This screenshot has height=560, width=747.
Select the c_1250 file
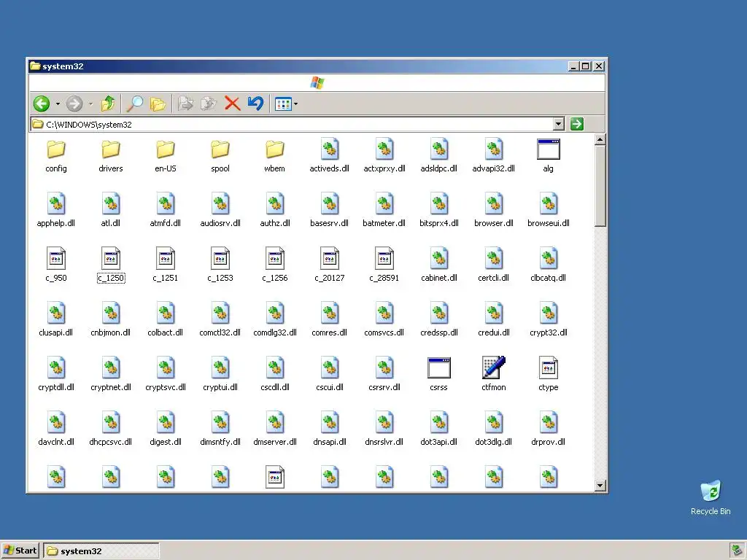click(111, 265)
